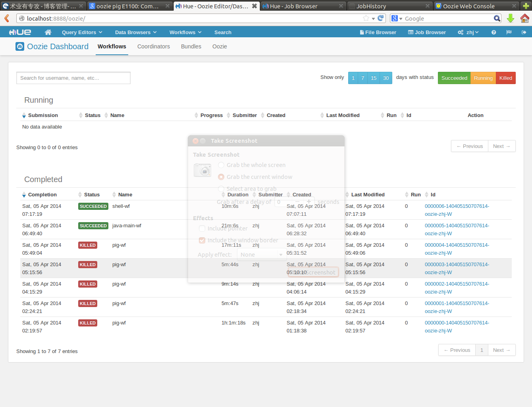
Task: Open downloads with the green arrow icon
Action: click(x=511, y=18)
